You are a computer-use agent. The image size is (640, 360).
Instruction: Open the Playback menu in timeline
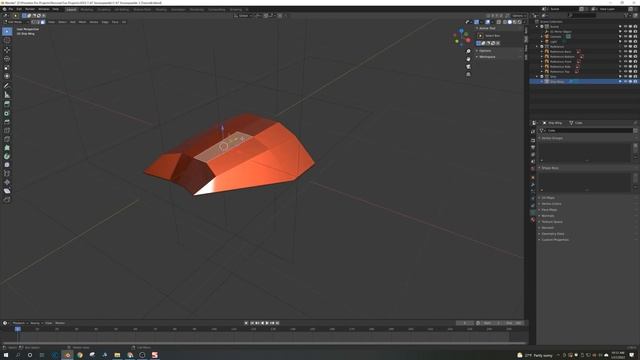(x=19, y=323)
